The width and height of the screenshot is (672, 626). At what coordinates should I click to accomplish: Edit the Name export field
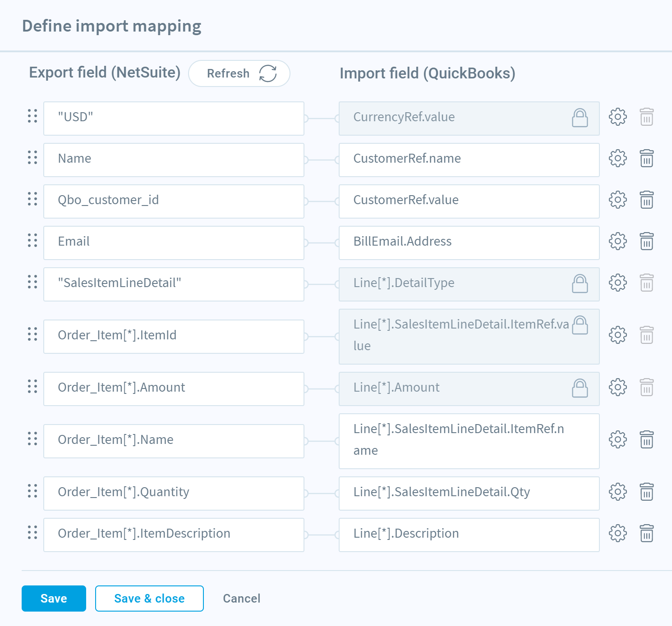click(174, 160)
